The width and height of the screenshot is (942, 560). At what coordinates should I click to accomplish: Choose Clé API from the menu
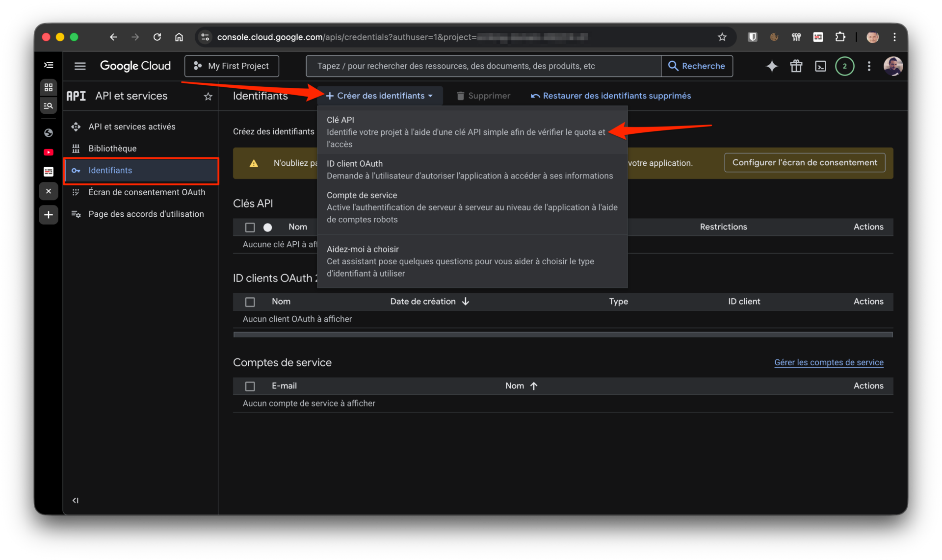coord(472,132)
